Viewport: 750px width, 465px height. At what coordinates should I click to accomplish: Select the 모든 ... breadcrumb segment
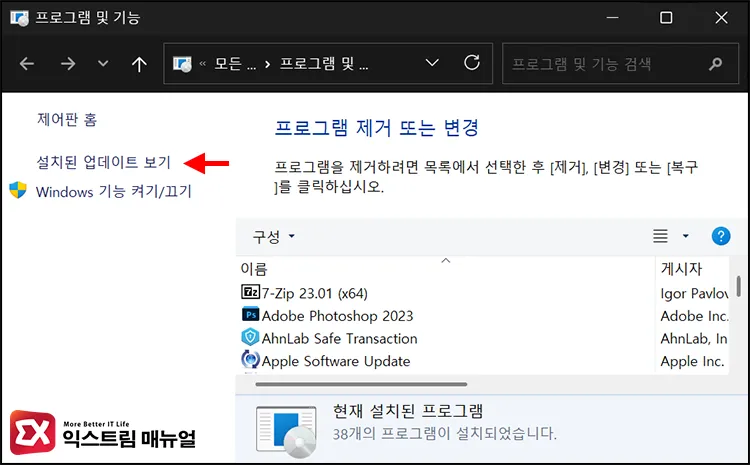pyautogui.click(x=235, y=64)
